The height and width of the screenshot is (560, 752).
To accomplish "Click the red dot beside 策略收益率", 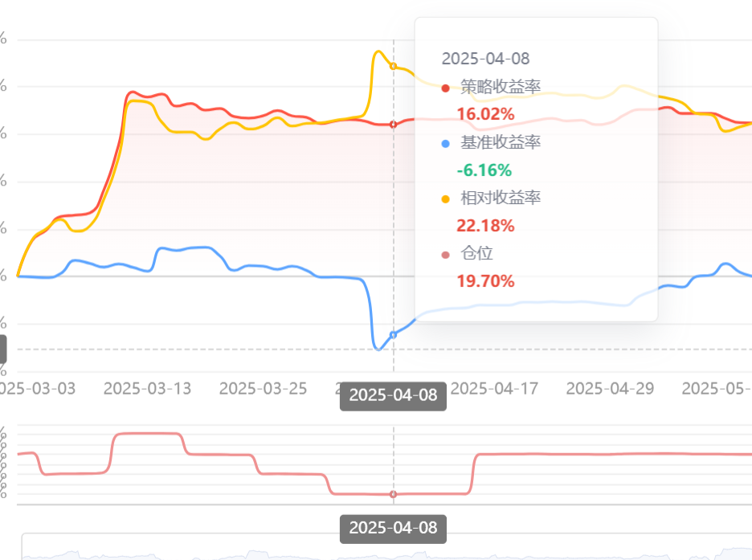I will click(x=446, y=88).
